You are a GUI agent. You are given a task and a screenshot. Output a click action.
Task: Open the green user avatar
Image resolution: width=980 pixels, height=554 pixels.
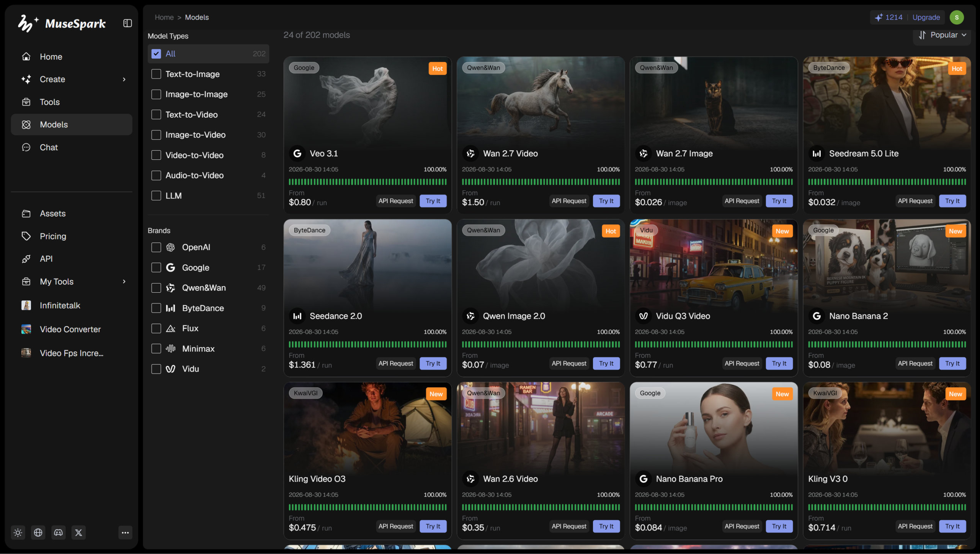coord(957,17)
